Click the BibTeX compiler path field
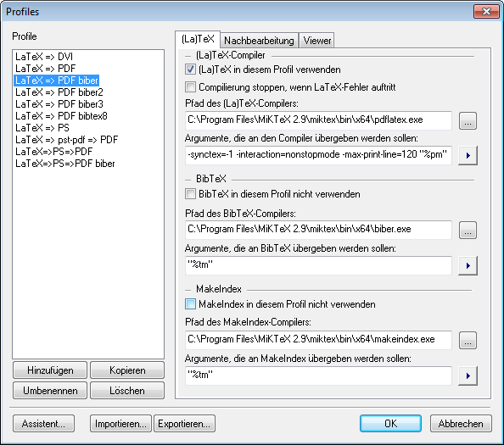This screenshot has width=504, height=445. [x=318, y=230]
